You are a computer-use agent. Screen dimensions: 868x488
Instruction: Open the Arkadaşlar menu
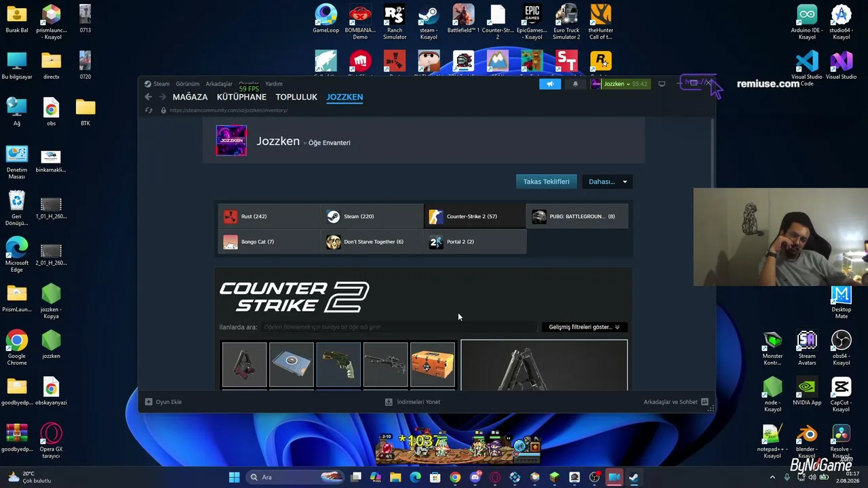[x=219, y=84]
